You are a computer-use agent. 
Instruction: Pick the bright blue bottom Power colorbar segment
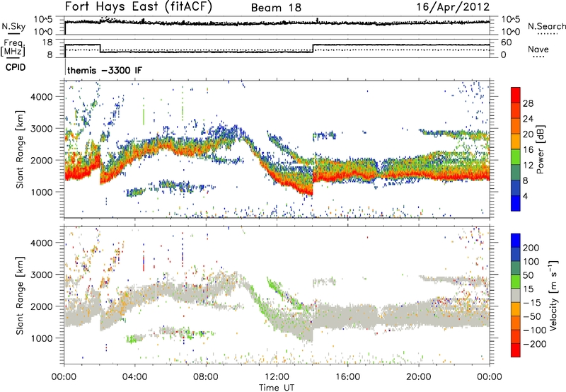click(x=516, y=204)
